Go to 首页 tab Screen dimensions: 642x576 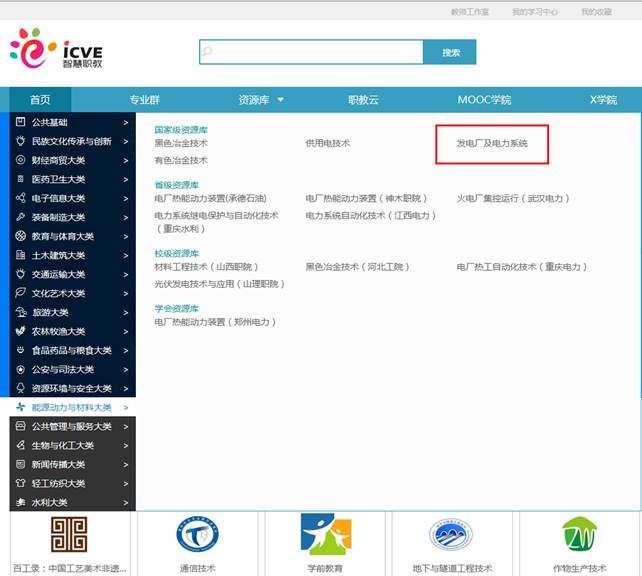click(40, 99)
